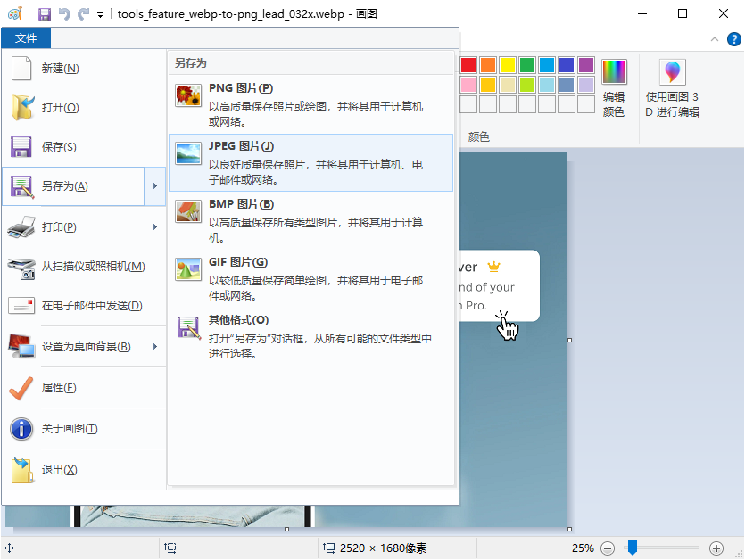Zoom out with the minus icon

coord(608,548)
